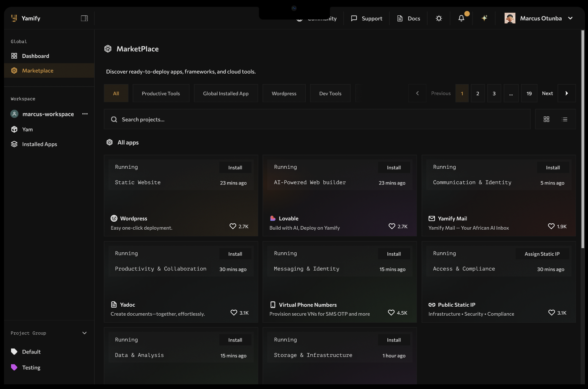588x389 pixels.
Task: Open the notification bell
Action: pyautogui.click(x=461, y=18)
